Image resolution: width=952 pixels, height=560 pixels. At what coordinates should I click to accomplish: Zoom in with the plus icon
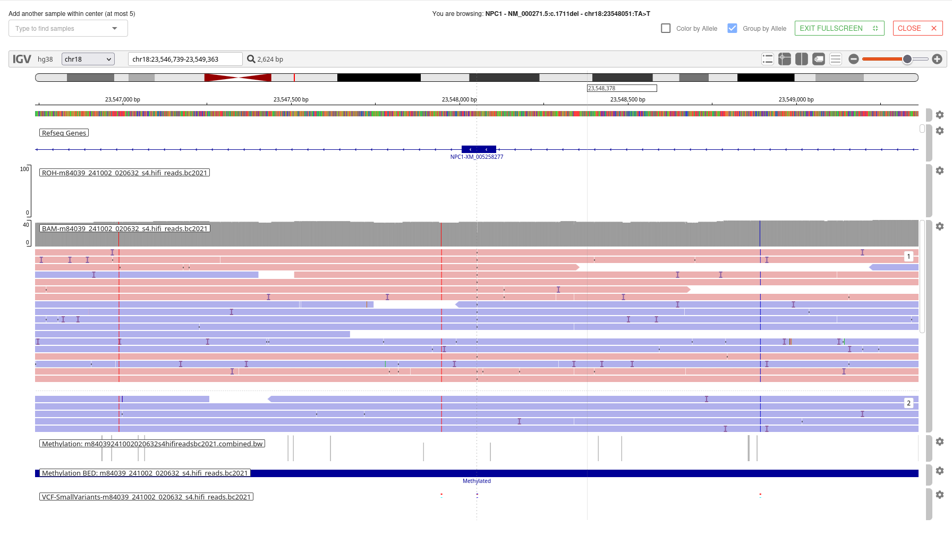(x=937, y=59)
